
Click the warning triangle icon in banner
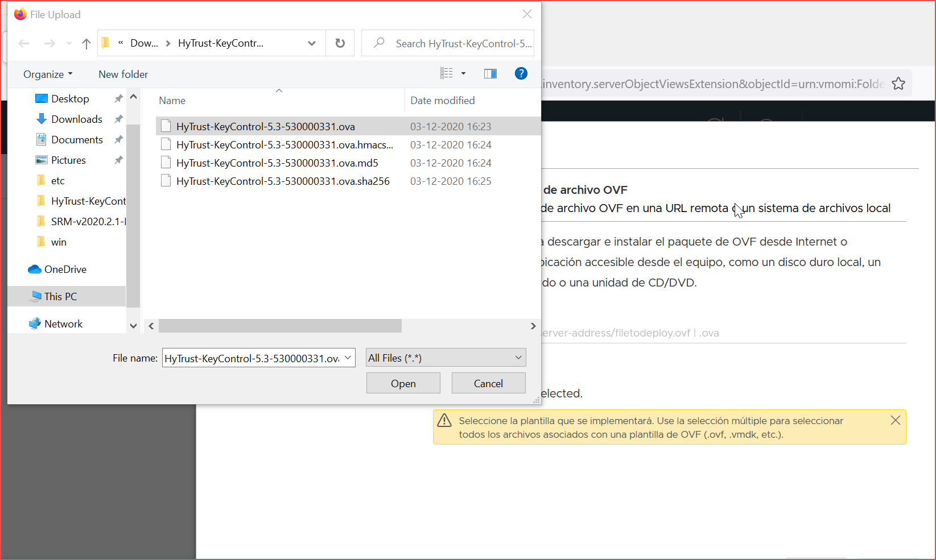[x=444, y=421]
